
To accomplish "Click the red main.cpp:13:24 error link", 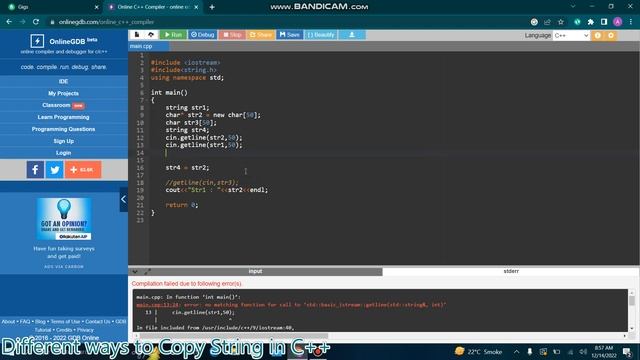I will 158,304.
